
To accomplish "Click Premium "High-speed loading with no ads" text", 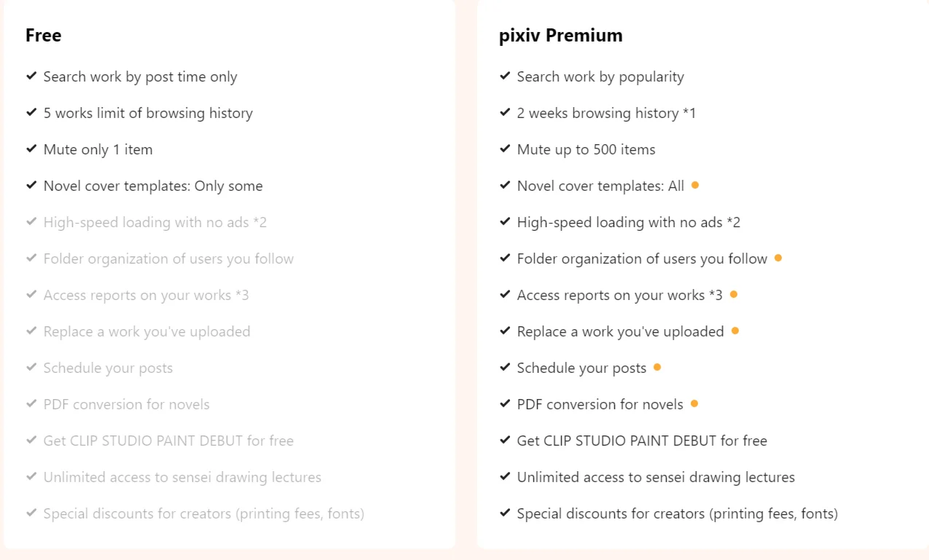I will 628,222.
